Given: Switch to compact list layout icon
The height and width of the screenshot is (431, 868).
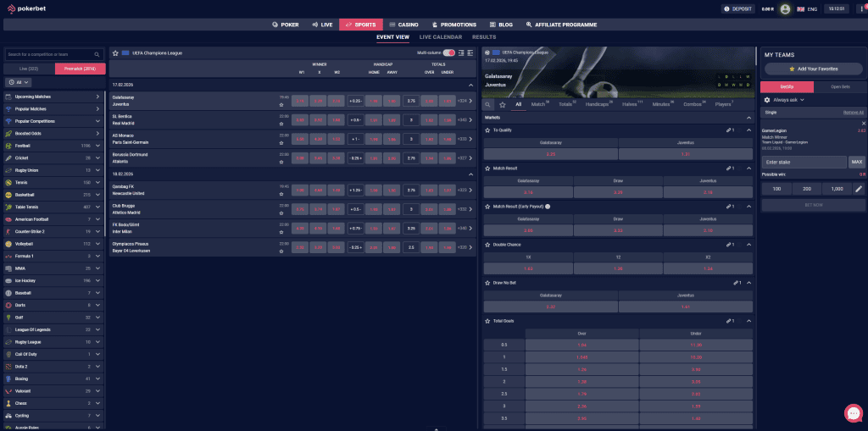Looking at the screenshot, I should pyautogui.click(x=460, y=53).
